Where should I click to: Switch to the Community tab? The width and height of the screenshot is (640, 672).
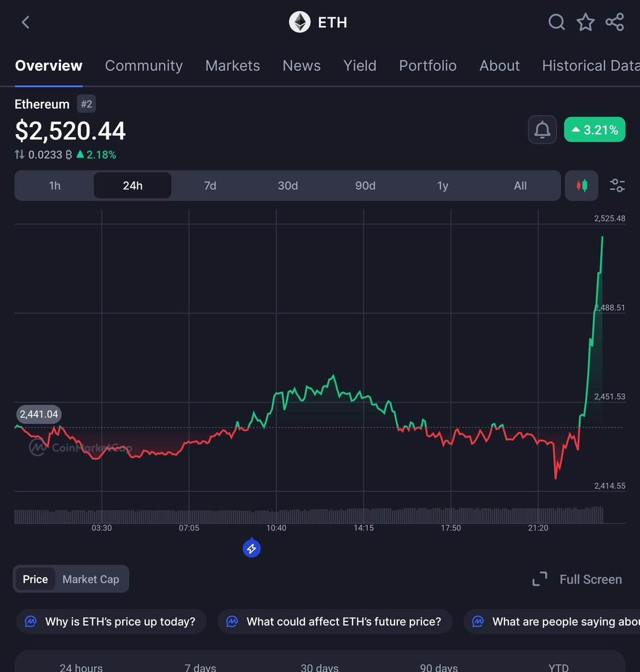tap(144, 66)
